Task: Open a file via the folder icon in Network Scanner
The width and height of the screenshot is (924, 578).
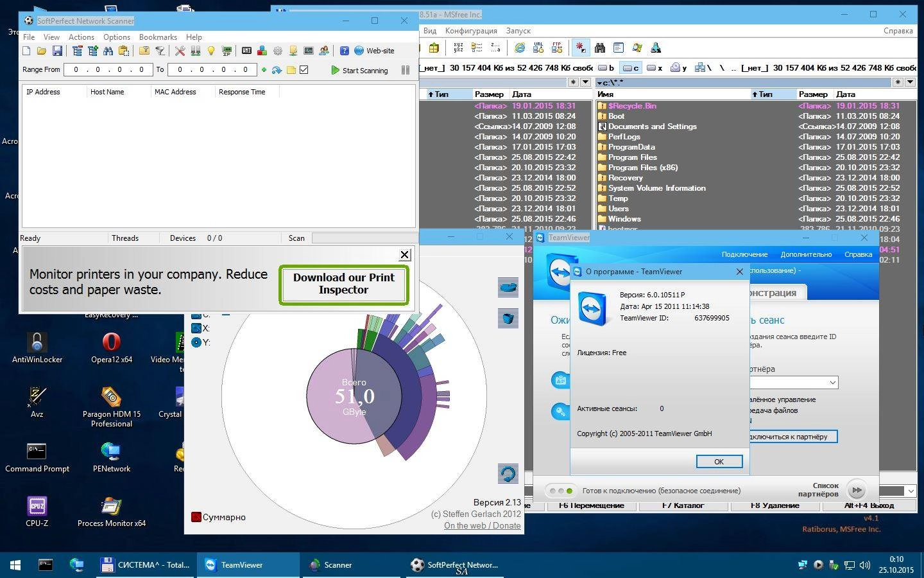Action: click(x=42, y=51)
